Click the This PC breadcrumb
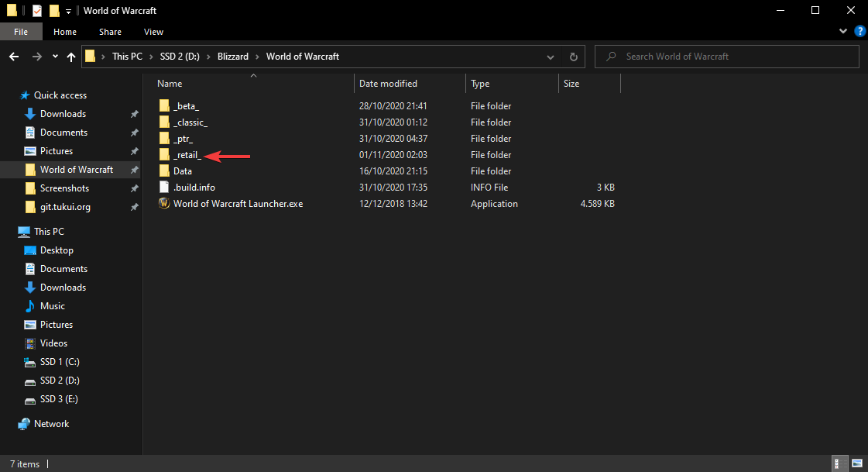Viewport: 868px width, 472px height. coord(127,57)
